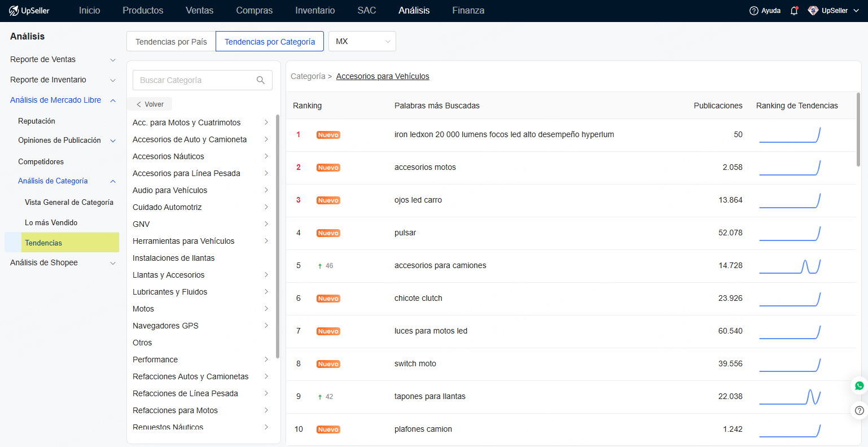868x447 pixels.
Task: Expand Reporte de Inventario menu
Action: (113, 80)
